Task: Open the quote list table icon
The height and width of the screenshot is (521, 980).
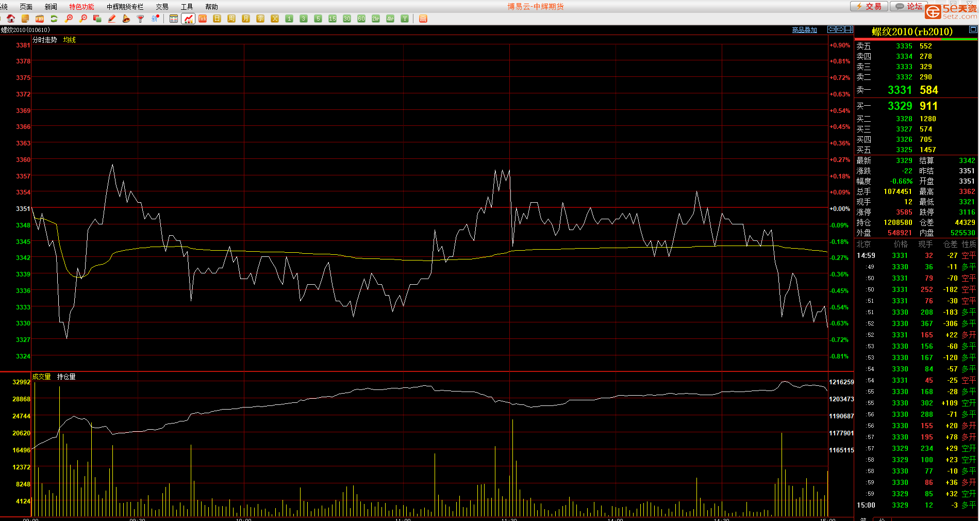Action: click(x=174, y=19)
